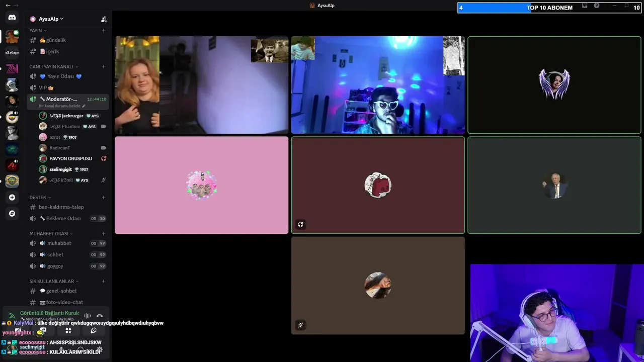
Task: Open the s3.yüaçın server icon
Action: tap(12, 52)
